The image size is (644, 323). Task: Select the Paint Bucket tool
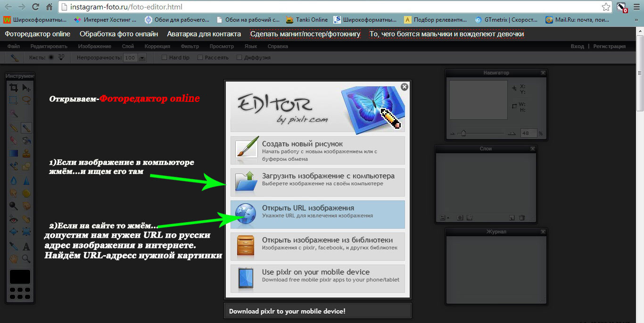[26, 141]
